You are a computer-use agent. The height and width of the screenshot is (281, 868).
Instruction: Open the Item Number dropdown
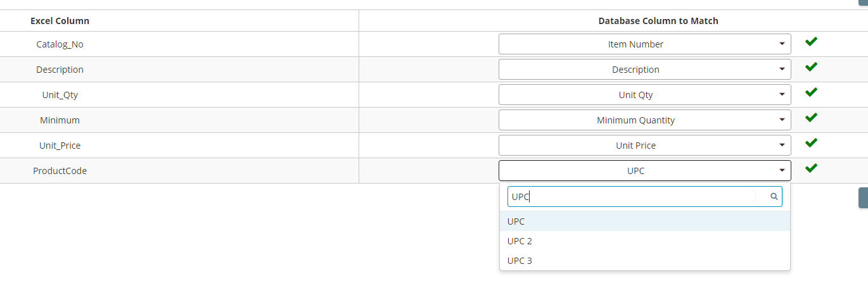pos(645,44)
